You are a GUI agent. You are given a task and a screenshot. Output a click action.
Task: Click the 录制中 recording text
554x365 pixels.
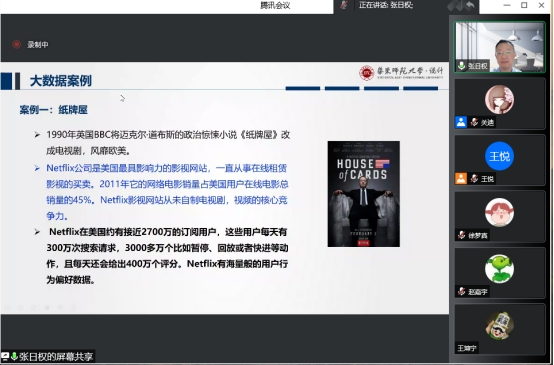click(x=38, y=45)
